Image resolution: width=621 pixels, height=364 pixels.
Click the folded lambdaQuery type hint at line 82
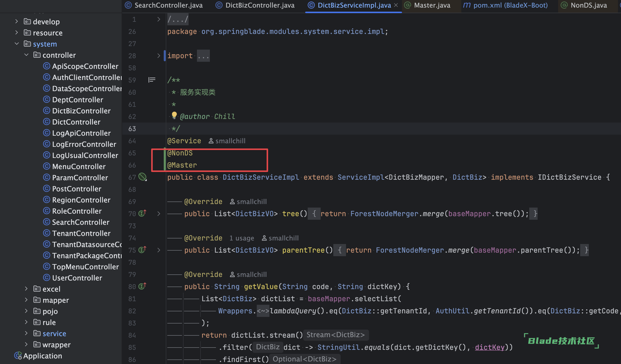263,311
